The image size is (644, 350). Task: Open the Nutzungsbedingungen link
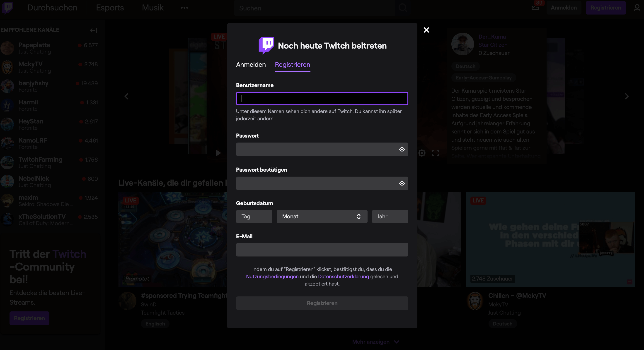tap(272, 276)
